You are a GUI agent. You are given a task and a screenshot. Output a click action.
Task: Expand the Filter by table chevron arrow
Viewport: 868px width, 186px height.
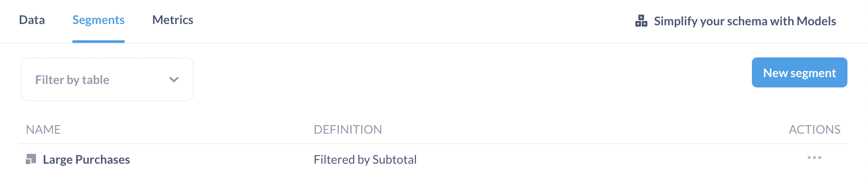click(x=174, y=80)
